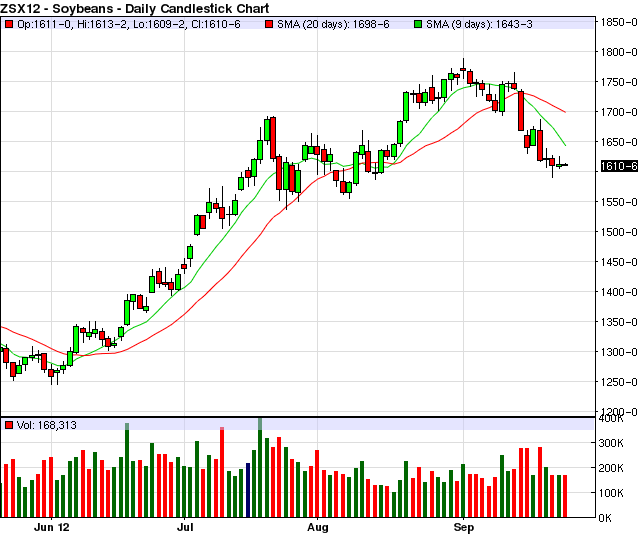Click the 'Vol: 168,313' label

[47, 425]
